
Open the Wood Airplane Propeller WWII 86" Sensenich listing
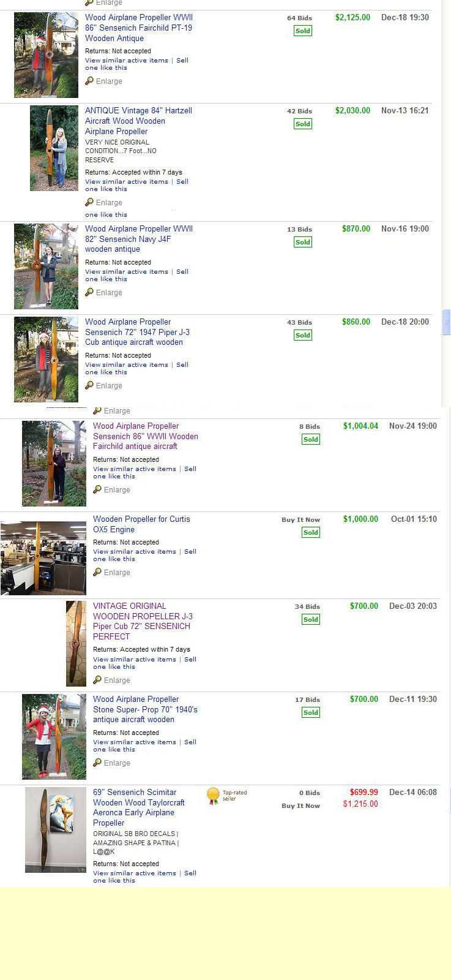tap(138, 28)
